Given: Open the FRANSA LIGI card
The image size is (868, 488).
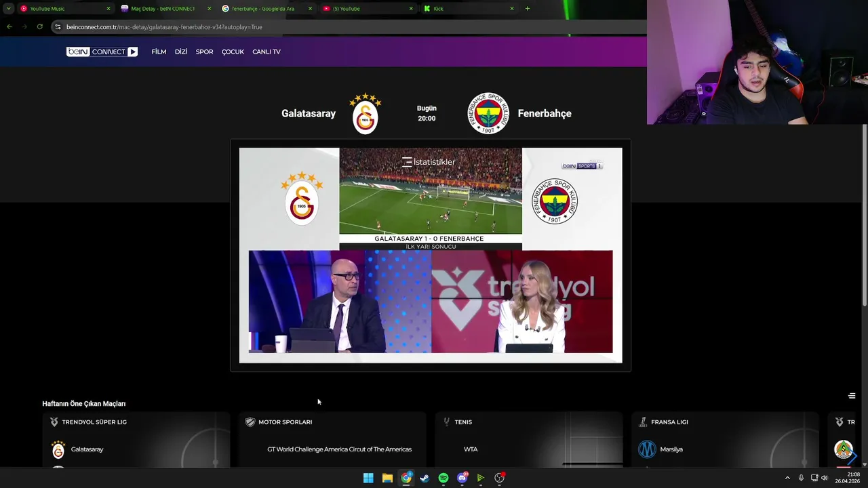Looking at the screenshot, I should 726,439.
